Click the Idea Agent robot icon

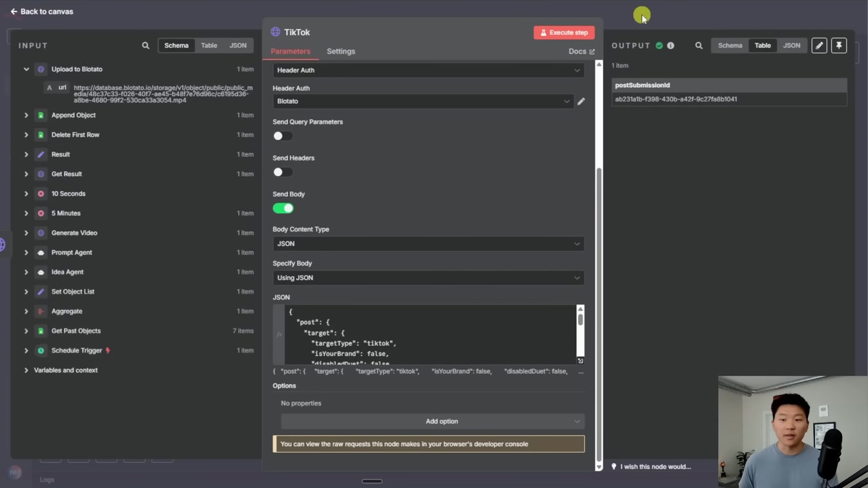pyautogui.click(x=41, y=272)
